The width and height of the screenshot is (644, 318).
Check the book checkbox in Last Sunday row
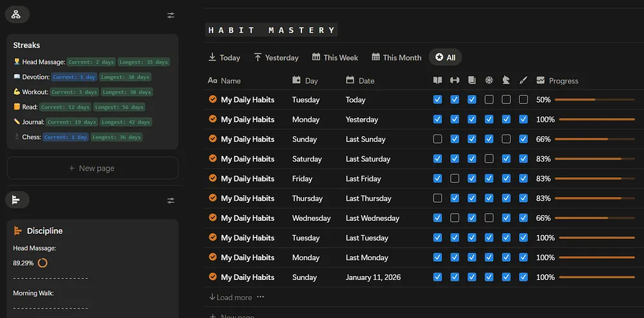(x=437, y=138)
